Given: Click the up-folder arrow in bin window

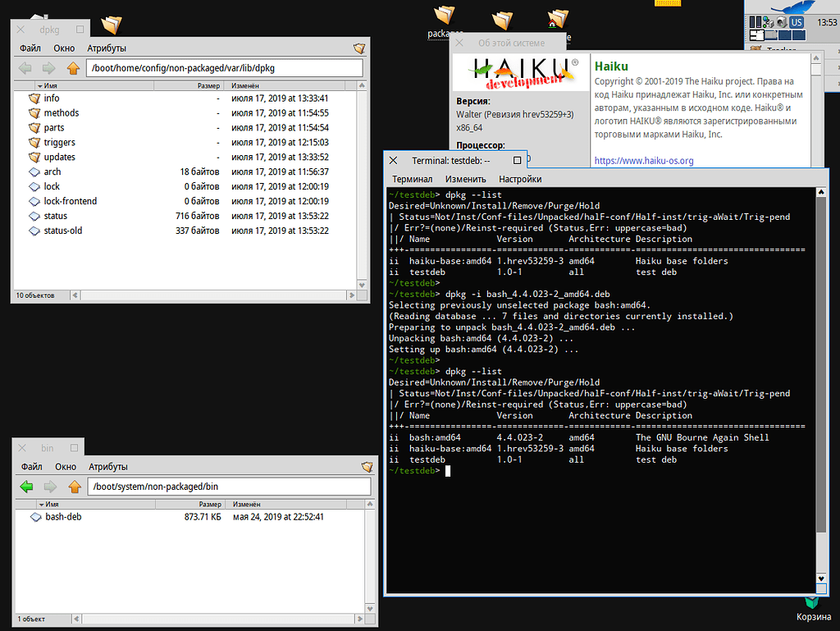Looking at the screenshot, I should point(75,486).
